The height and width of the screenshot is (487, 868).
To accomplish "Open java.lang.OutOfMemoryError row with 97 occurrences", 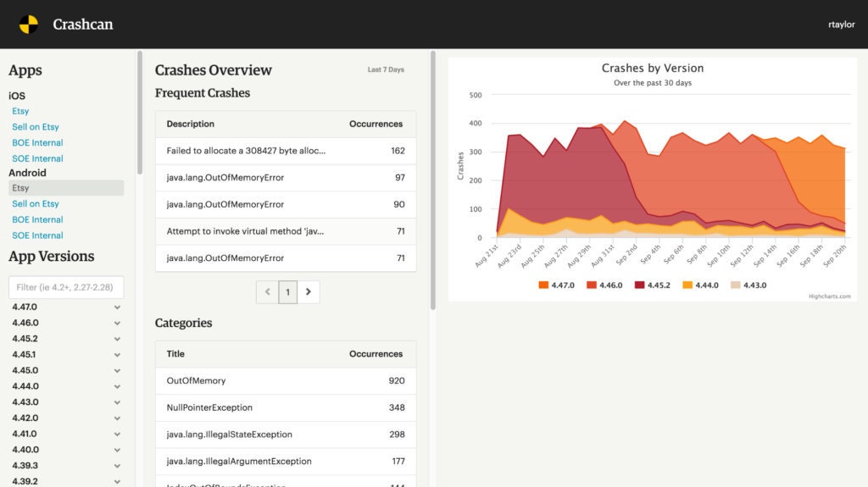I will (286, 178).
